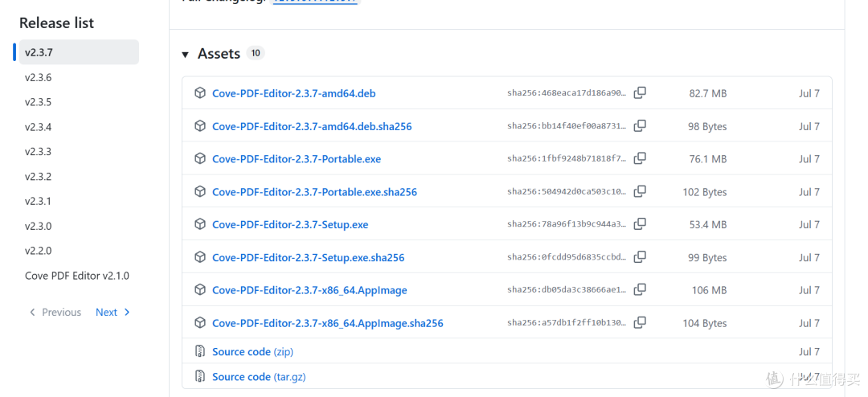868x397 pixels.
Task: Click package icon beside AppImage.sha256
Action: point(200,322)
